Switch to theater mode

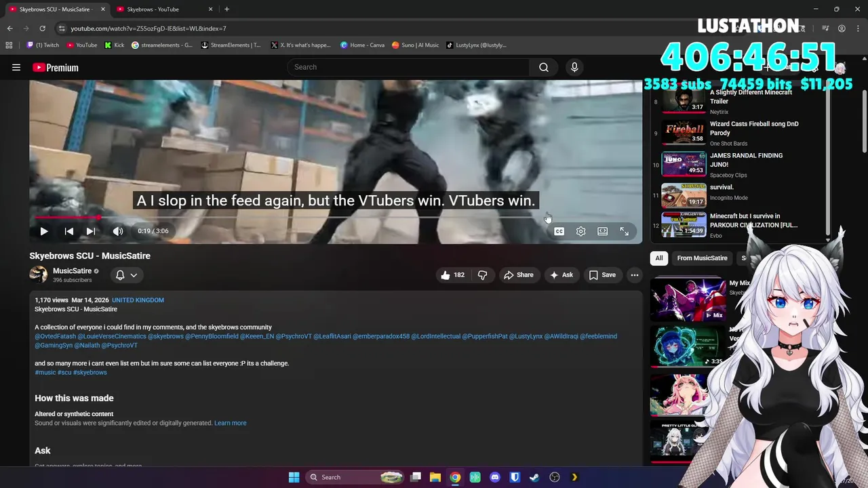tap(602, 231)
